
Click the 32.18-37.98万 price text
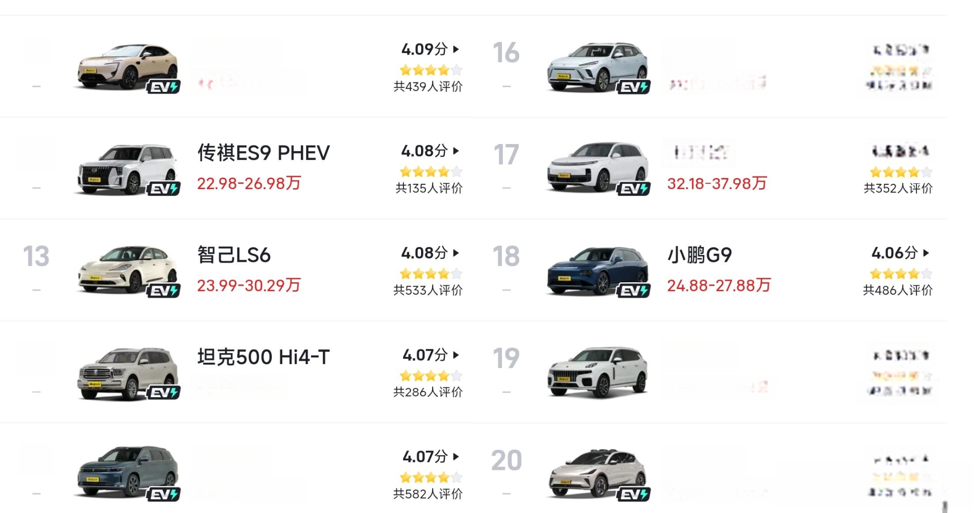click(x=717, y=183)
